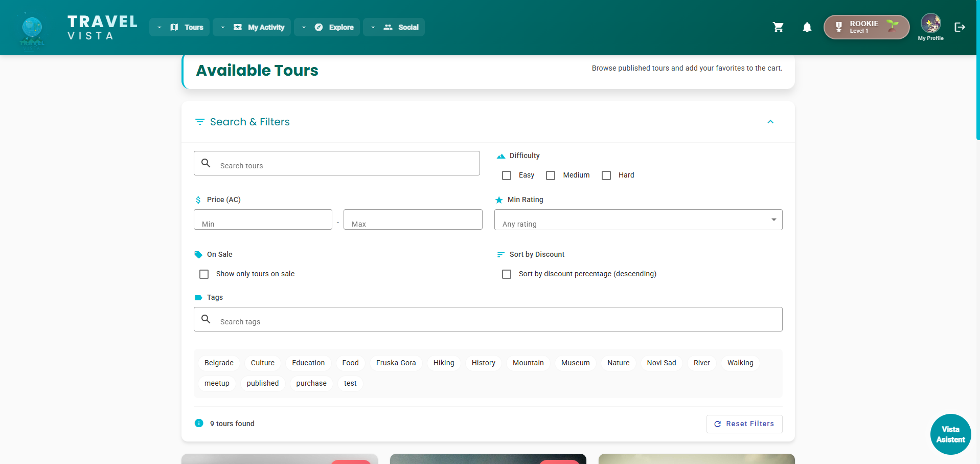Viewport: 980px width, 464px height.
Task: Open the Explore menu
Action: point(327,27)
